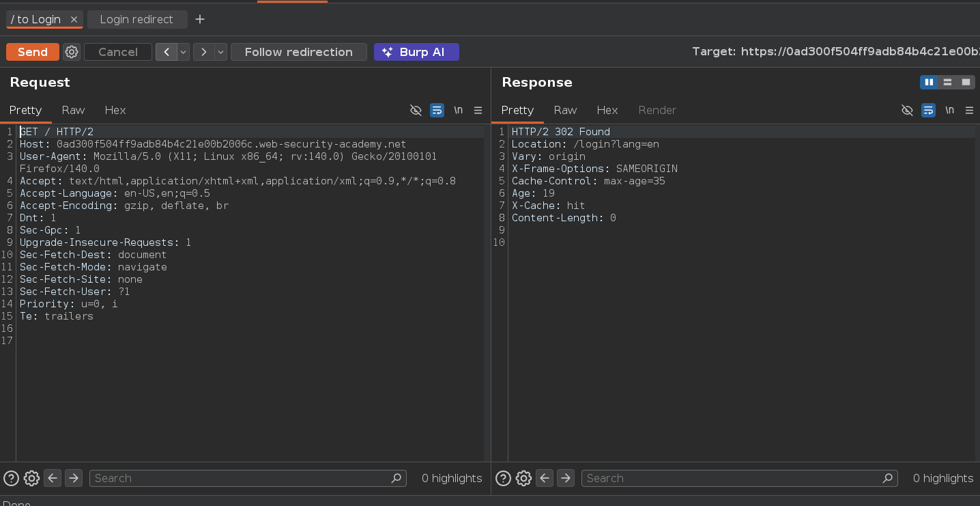This screenshot has height=506, width=980.
Task: Focus the Response search input field
Action: (x=740, y=478)
